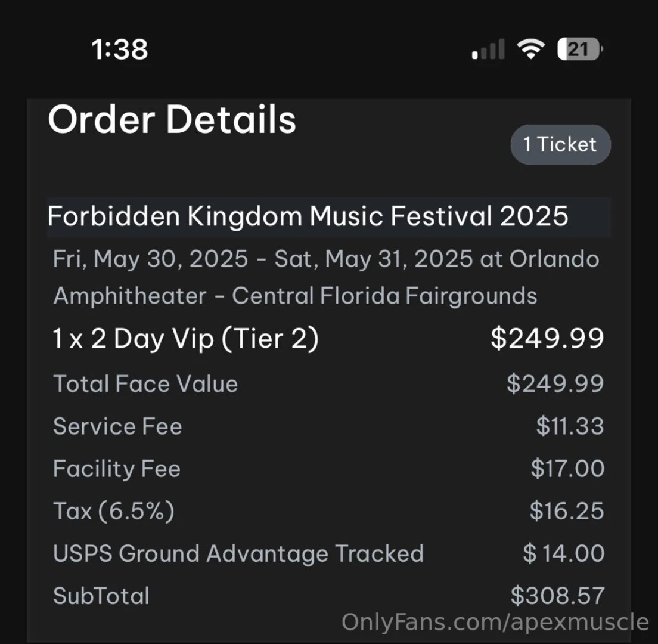Click the $249.99 ticket price in white
The image size is (658, 644).
click(x=547, y=339)
